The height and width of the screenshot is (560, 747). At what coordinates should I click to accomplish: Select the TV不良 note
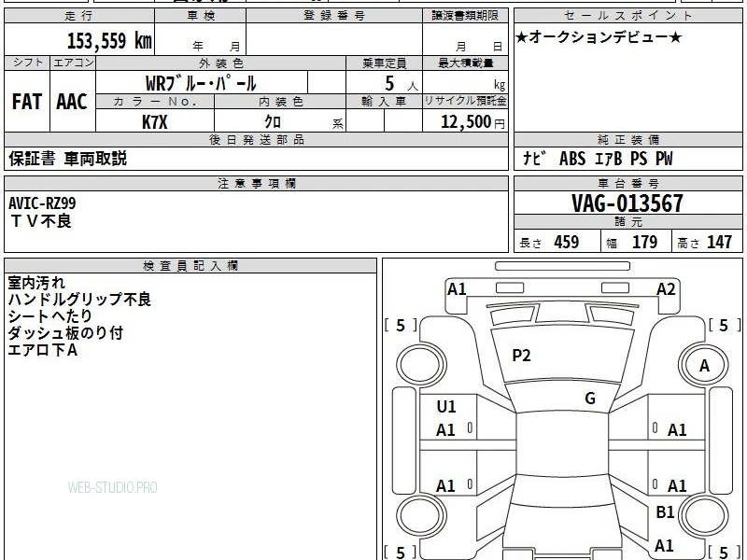tap(40, 221)
